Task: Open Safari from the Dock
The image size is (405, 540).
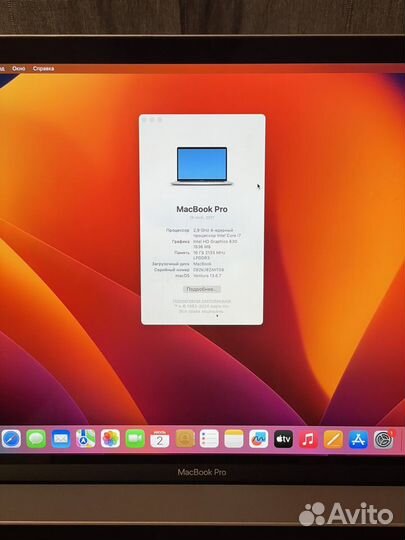Action: (x=11, y=439)
